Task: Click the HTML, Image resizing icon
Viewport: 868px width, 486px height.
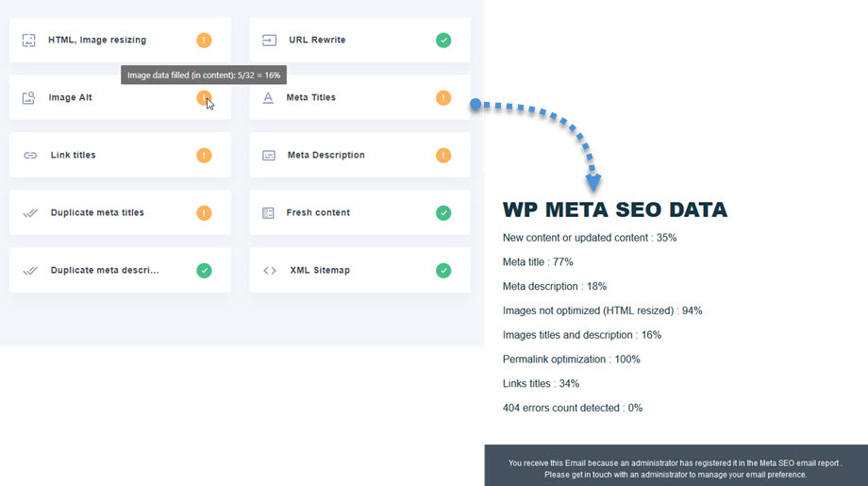Action: [x=28, y=41]
